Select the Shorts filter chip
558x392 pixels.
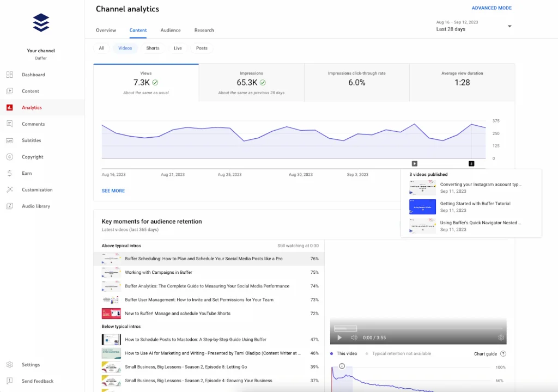pos(153,48)
